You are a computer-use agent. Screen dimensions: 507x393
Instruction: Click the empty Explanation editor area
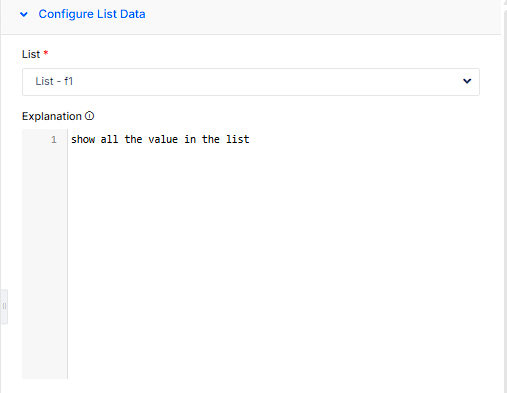(x=283, y=260)
